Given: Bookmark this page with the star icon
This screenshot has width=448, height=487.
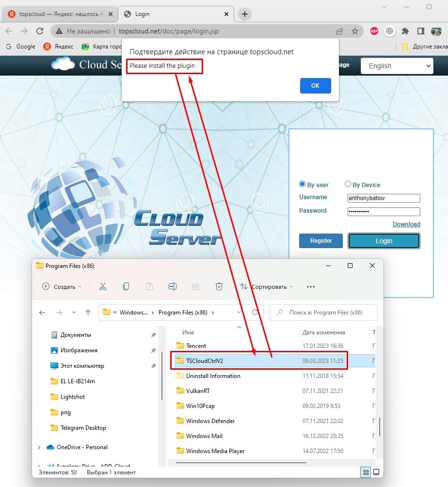Looking at the screenshot, I should point(355,31).
